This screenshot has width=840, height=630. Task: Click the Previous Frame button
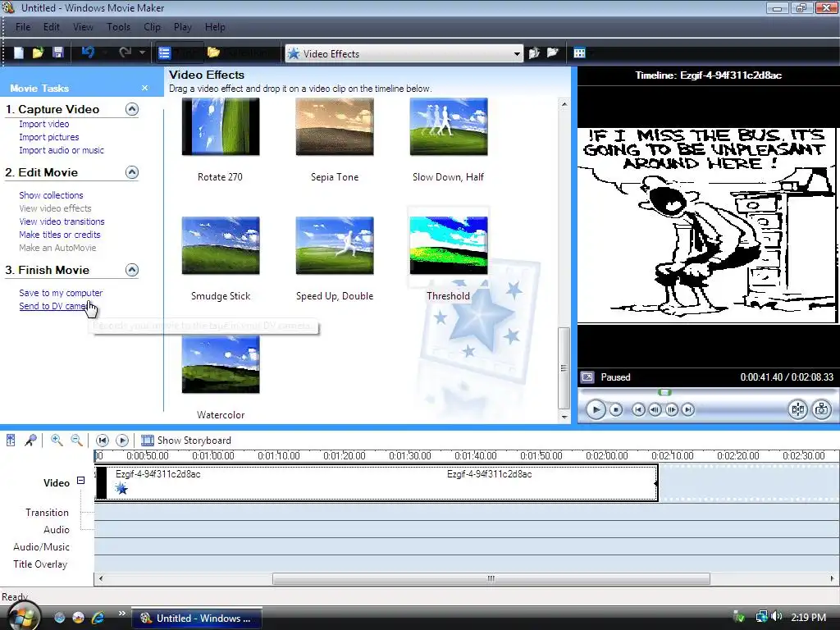point(655,410)
